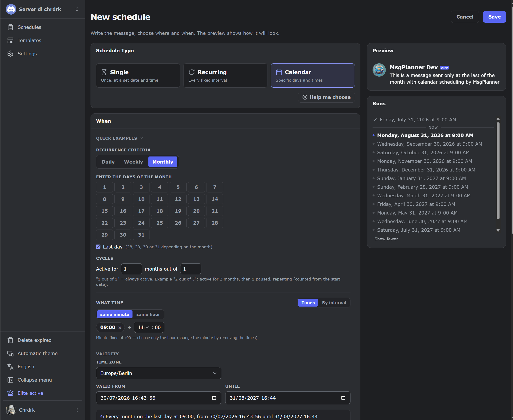Expand the Quick Examples section
The image size is (513, 420).
119,138
